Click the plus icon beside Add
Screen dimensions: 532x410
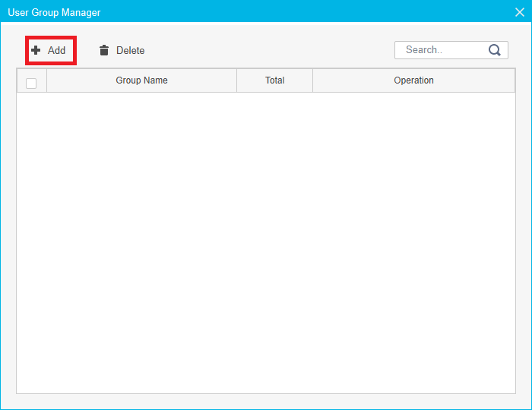36,50
